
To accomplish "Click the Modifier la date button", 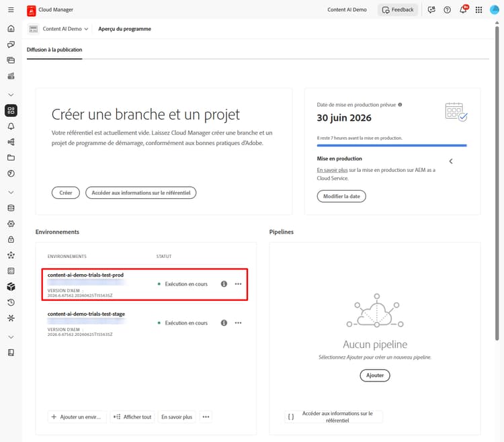I will coord(341,196).
